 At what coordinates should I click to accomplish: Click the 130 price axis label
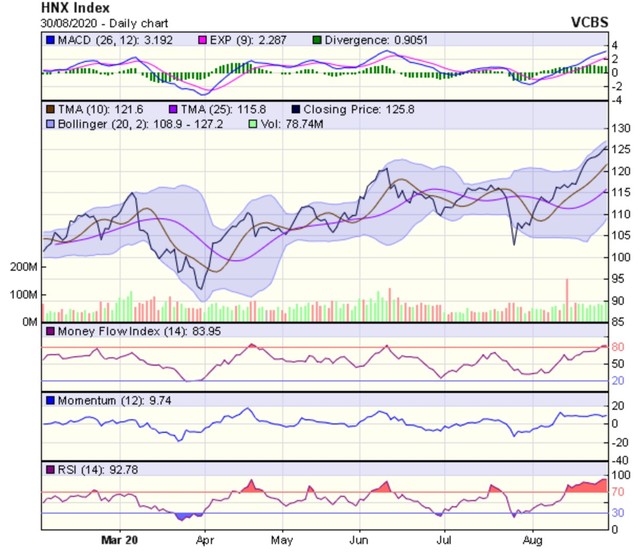pyautogui.click(x=621, y=129)
